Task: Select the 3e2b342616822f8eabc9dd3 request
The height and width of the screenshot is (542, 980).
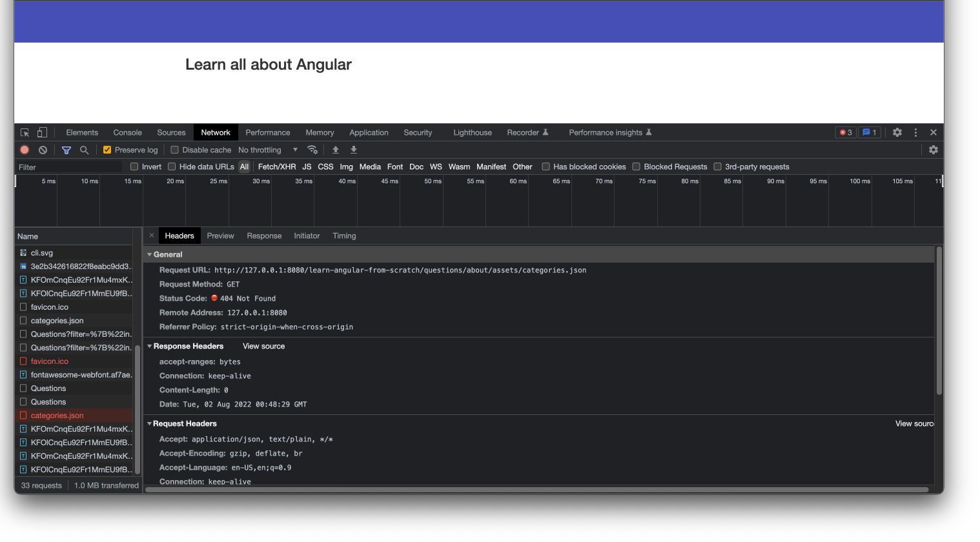Action: click(x=74, y=266)
